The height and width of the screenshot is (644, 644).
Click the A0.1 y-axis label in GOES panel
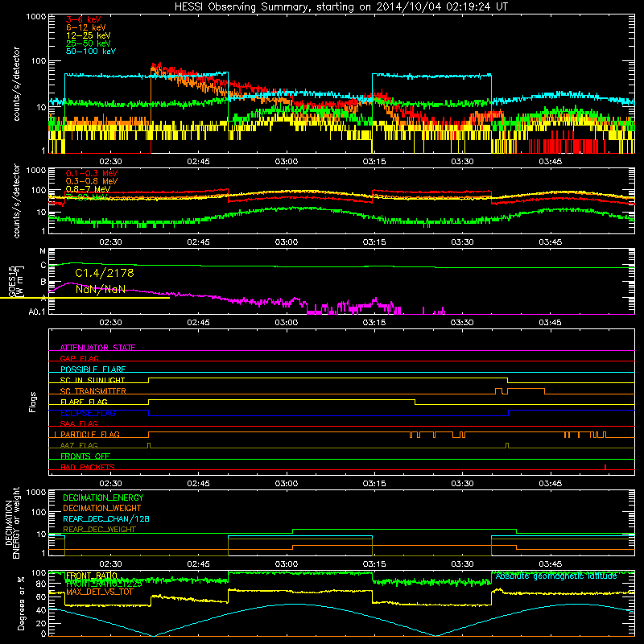click(x=37, y=312)
